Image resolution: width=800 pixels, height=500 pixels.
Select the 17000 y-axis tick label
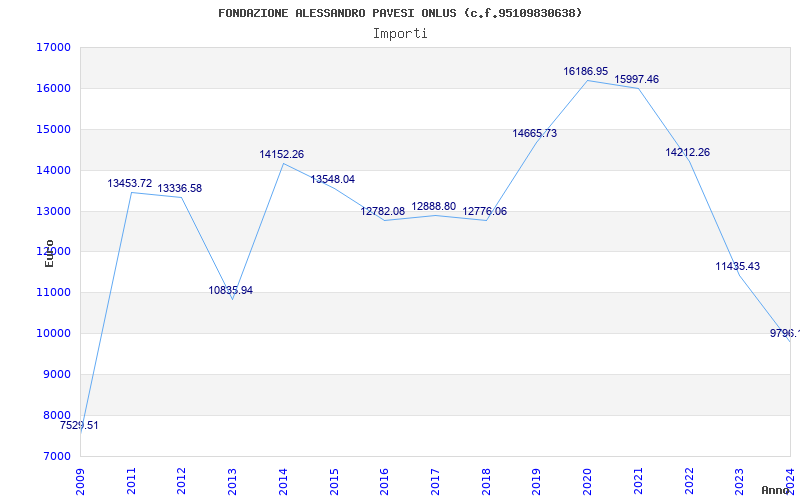(x=53, y=47)
